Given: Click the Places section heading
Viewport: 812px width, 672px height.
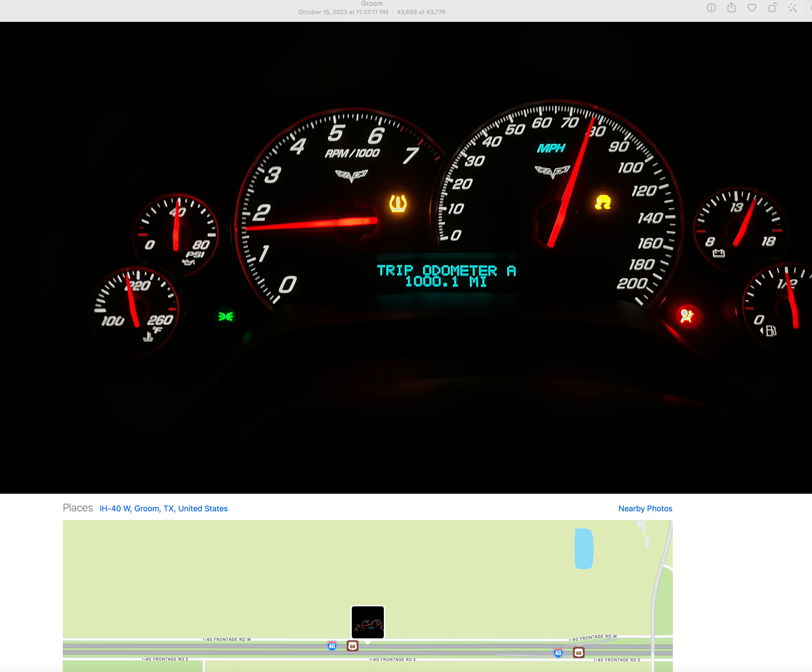Looking at the screenshot, I should [78, 508].
